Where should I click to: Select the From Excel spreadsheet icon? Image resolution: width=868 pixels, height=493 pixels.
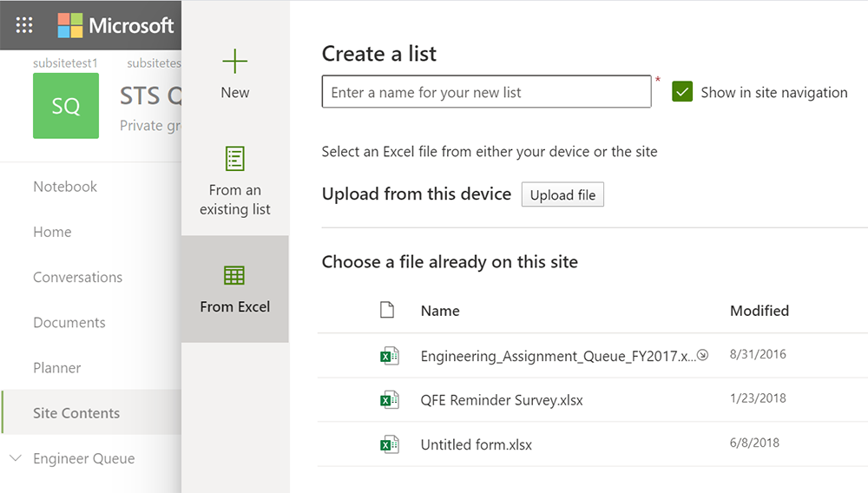pyautogui.click(x=234, y=276)
